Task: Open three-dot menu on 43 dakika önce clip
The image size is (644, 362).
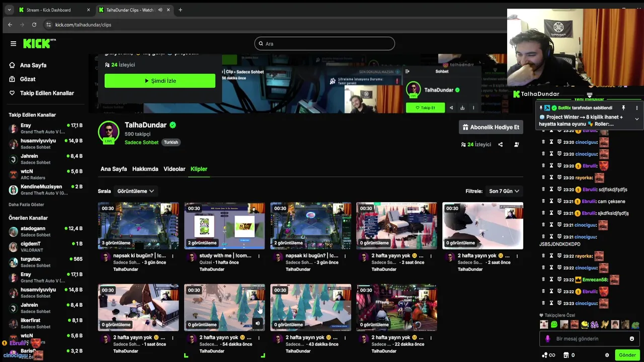Action: (345, 338)
